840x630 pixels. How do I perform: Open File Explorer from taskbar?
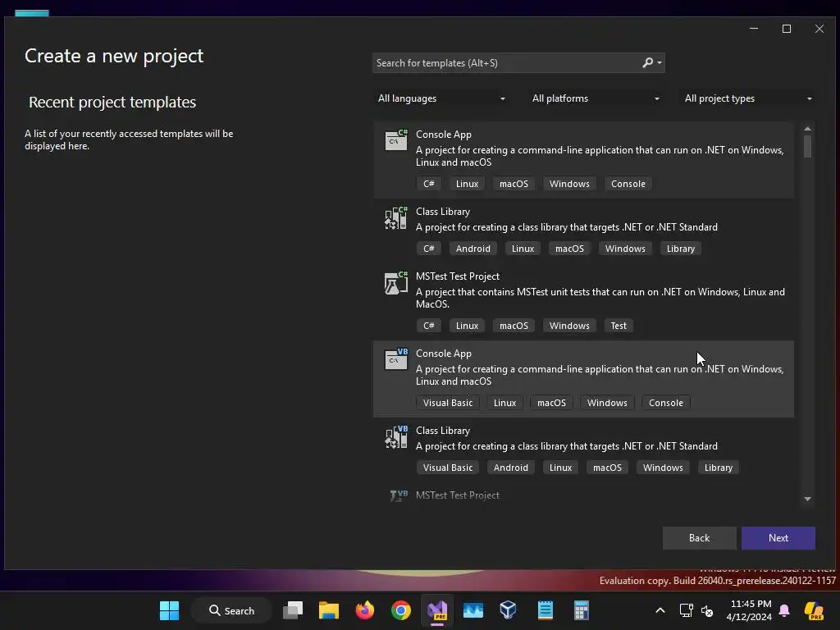click(328, 610)
